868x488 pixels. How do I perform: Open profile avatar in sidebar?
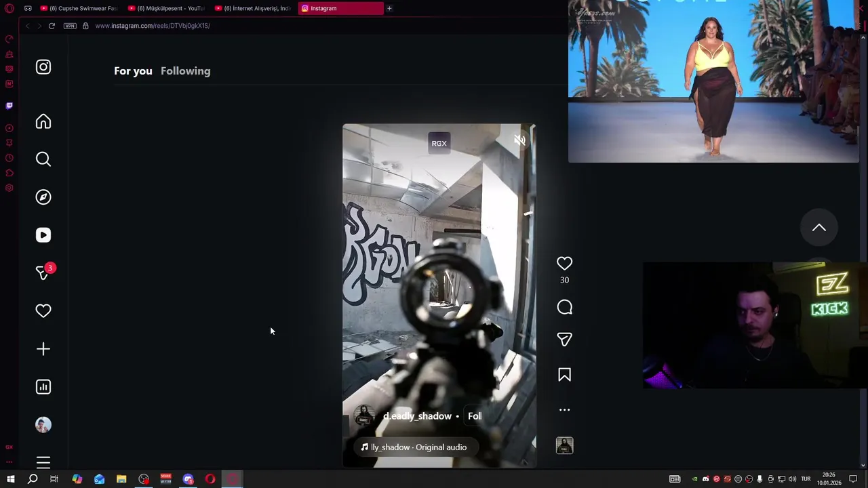click(x=43, y=425)
